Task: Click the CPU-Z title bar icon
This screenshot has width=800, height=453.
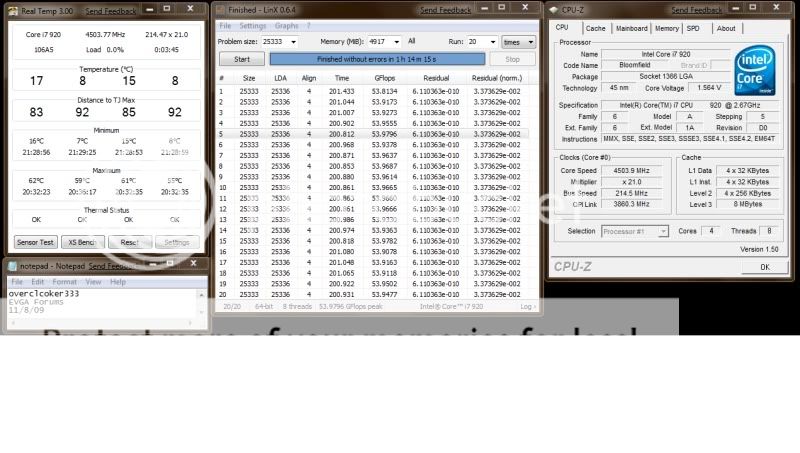Action: pos(553,9)
